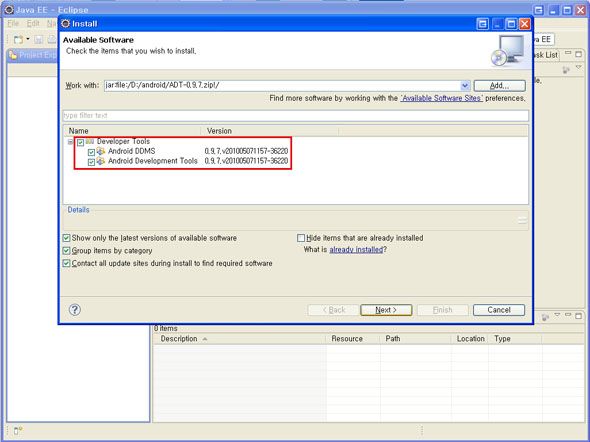The width and height of the screenshot is (590, 442).
Task: Open the New toolbar dropdown arrow
Action: click(27, 39)
